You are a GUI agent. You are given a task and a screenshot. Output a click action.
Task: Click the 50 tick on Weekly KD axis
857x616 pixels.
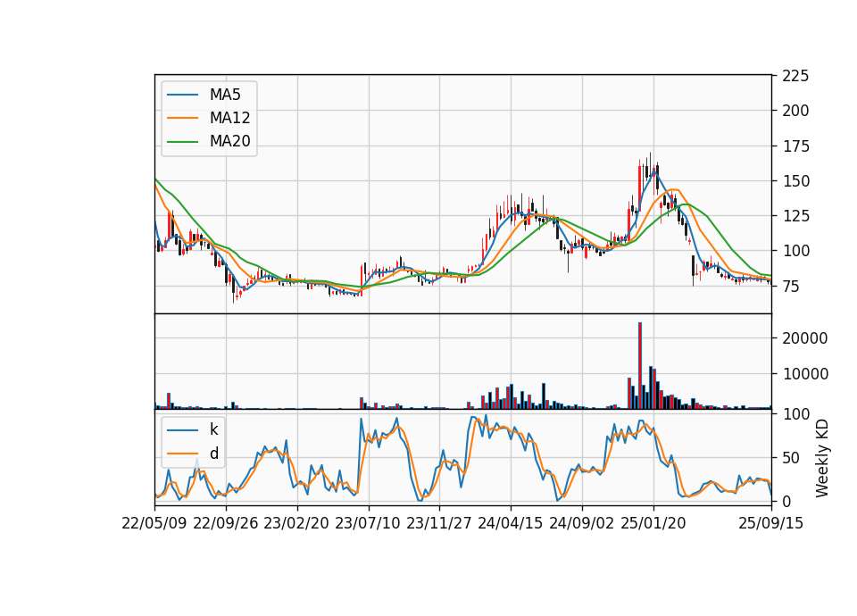791,458
